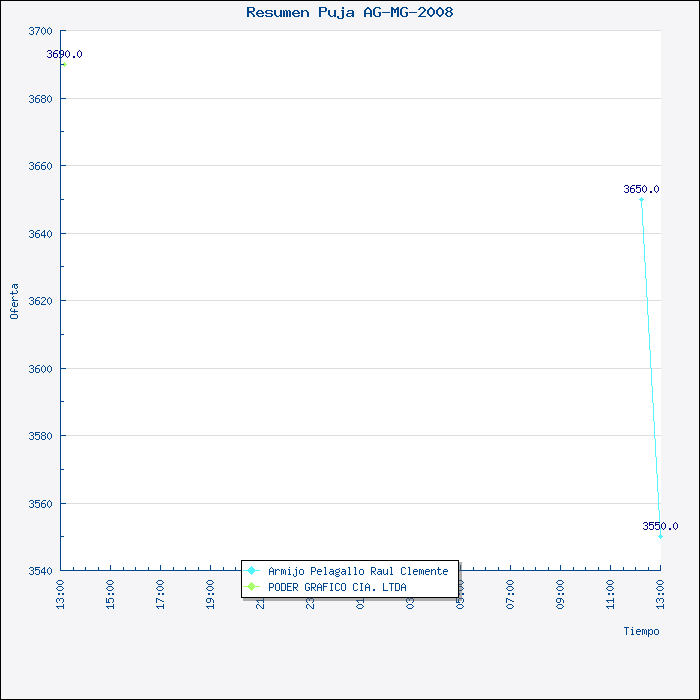
Task: Click the 09:00 time axis label
Action: coord(560,593)
